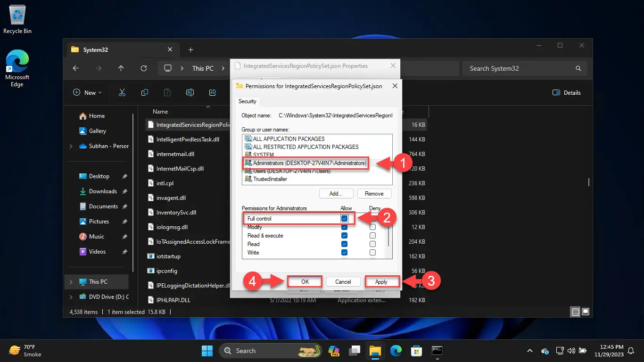Click Cancel in the Permissions dialog
This screenshot has width=644, height=362.
coord(343,282)
